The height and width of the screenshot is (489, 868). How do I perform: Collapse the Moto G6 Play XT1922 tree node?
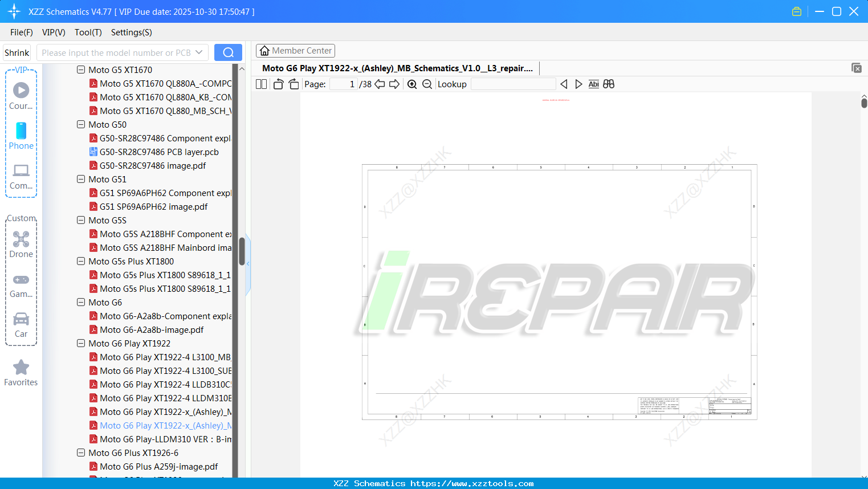coord(81,343)
